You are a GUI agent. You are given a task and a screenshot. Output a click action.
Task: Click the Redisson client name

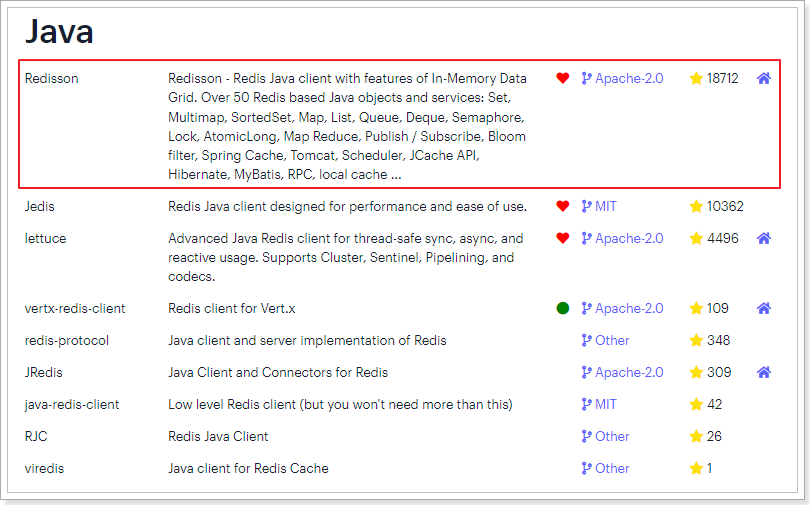coord(52,78)
